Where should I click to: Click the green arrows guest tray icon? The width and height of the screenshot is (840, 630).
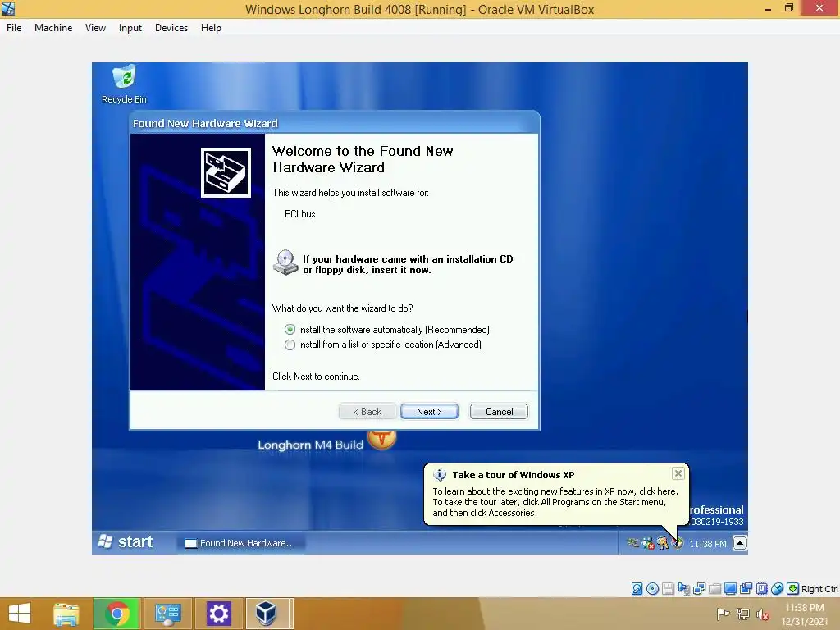pyautogui.click(x=632, y=543)
